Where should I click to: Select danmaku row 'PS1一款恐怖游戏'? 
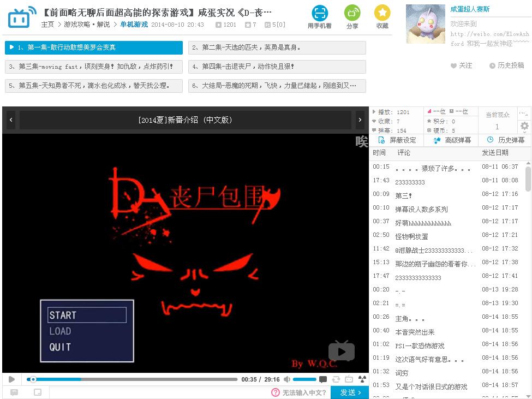coord(447,344)
